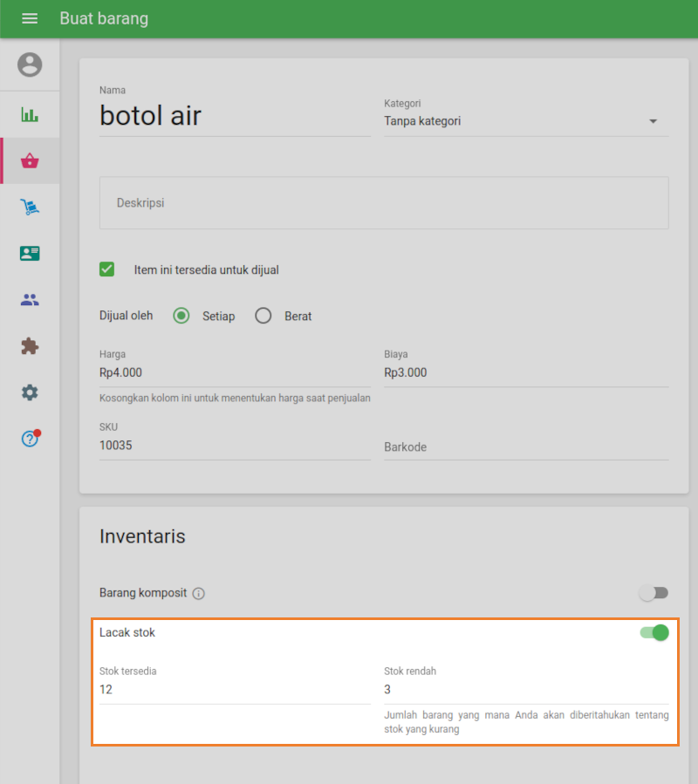Click the Deskripsi text field
Viewport: 698px width, 784px height.
(x=384, y=203)
